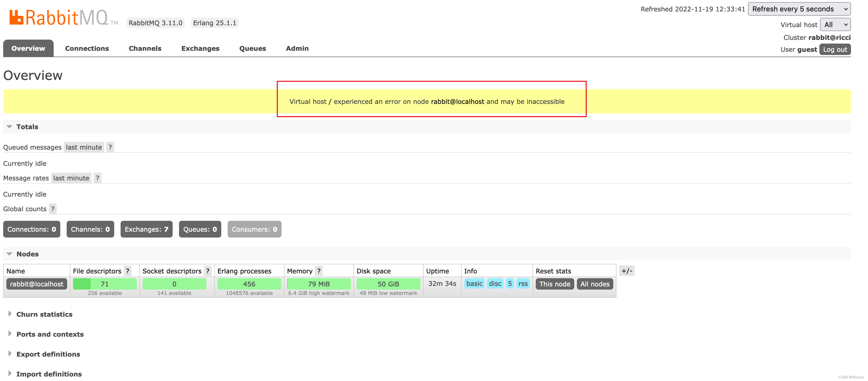Click the Uptime 32m 34s value

[x=442, y=283]
